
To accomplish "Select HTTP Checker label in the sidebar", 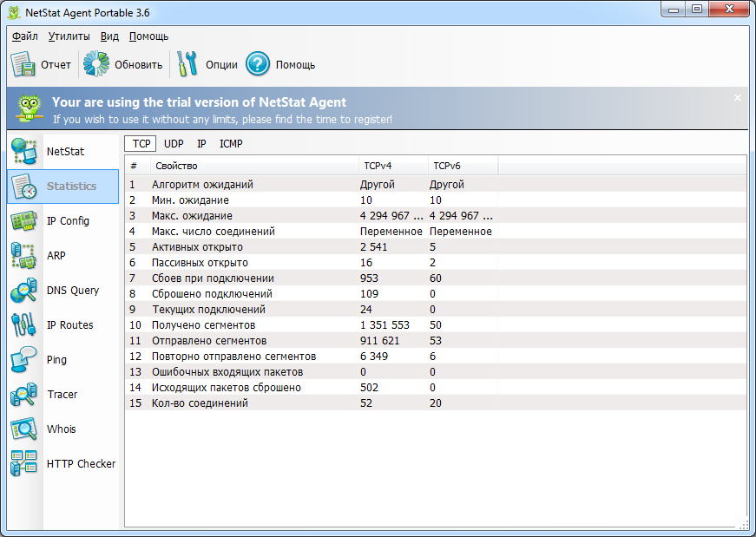I will click(81, 464).
